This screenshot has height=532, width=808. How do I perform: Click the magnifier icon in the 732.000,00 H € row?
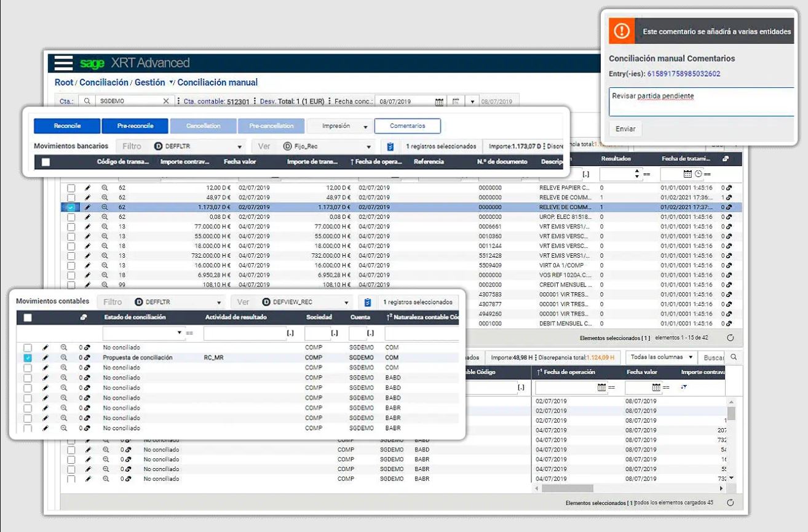[105, 256]
